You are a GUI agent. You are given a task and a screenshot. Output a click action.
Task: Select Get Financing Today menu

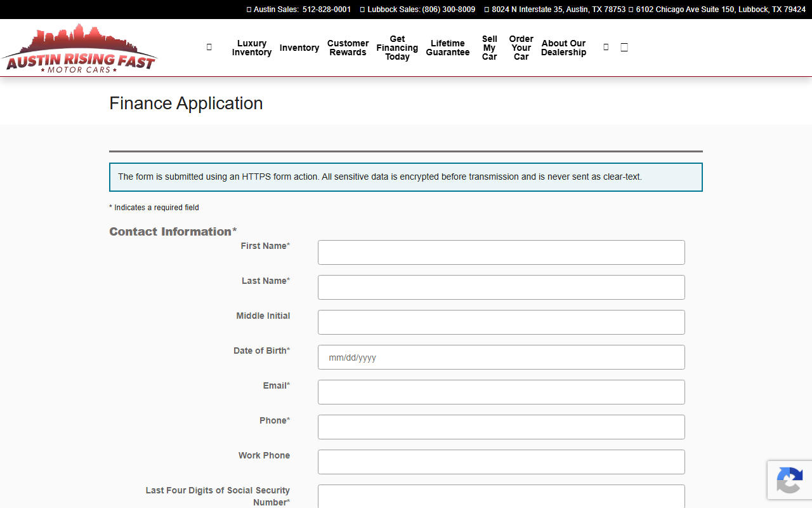(397, 48)
